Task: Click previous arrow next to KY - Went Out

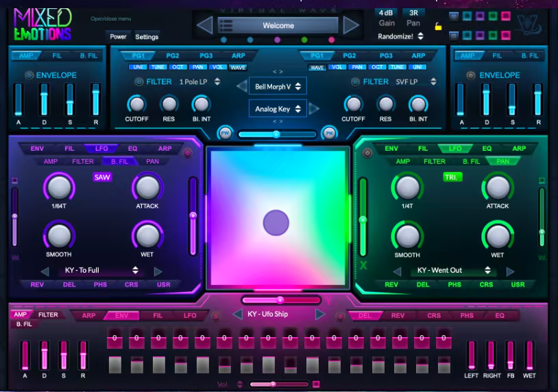Action: tap(397, 271)
